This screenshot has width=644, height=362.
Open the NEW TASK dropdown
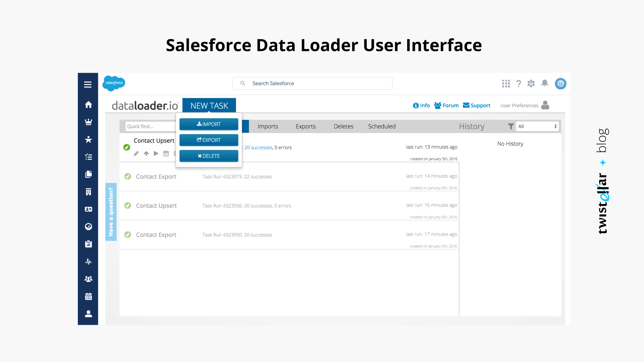click(209, 105)
